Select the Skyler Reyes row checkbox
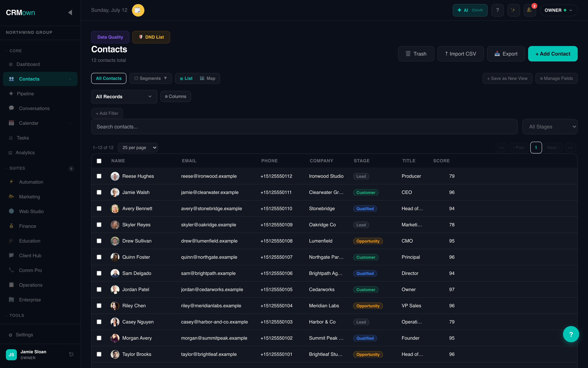 click(x=99, y=225)
